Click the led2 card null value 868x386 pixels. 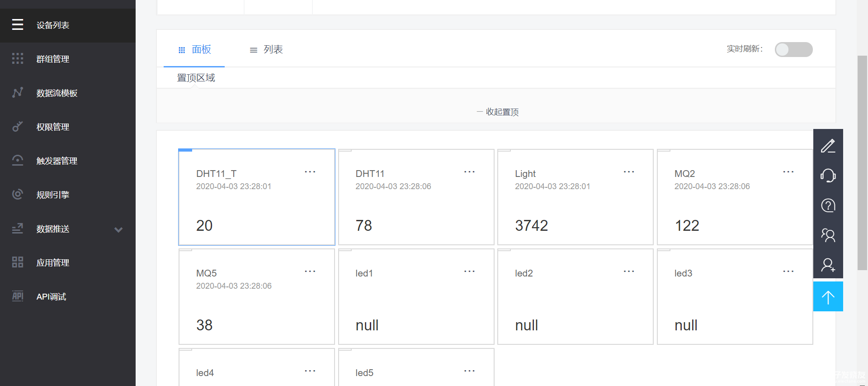tap(527, 325)
